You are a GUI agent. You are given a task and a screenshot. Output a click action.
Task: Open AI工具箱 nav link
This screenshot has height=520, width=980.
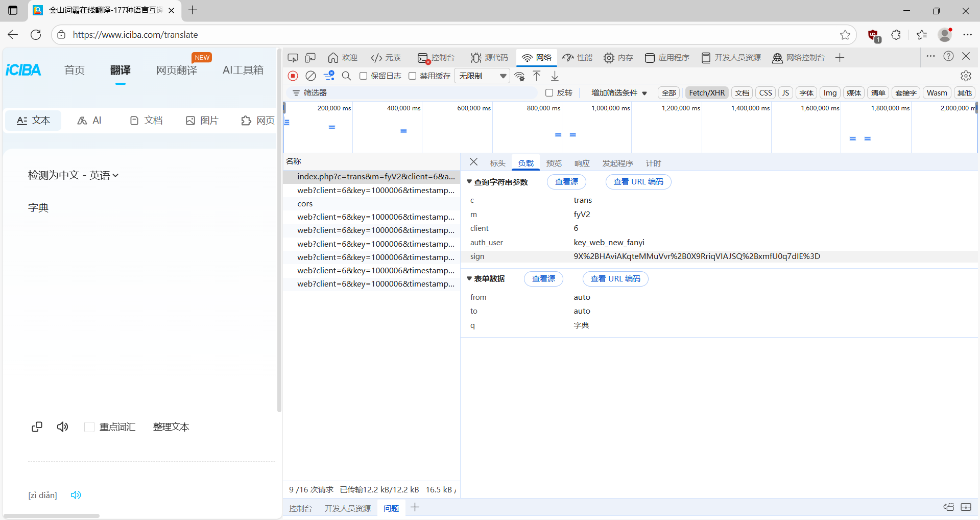[243, 70]
